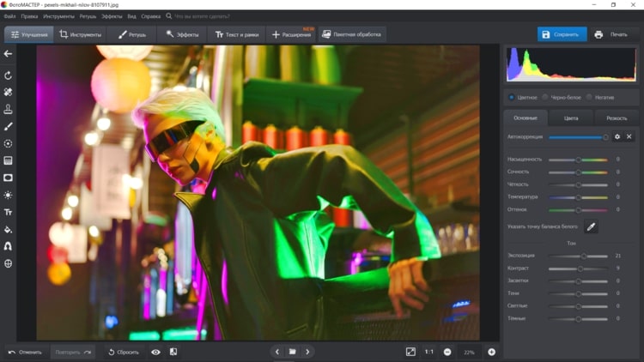Open the Ретушь section tab
The height and width of the screenshot is (362, 644).
tap(132, 34)
